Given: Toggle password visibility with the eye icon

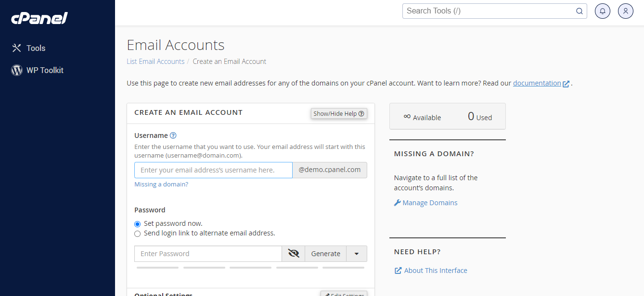Looking at the screenshot, I should click(293, 253).
